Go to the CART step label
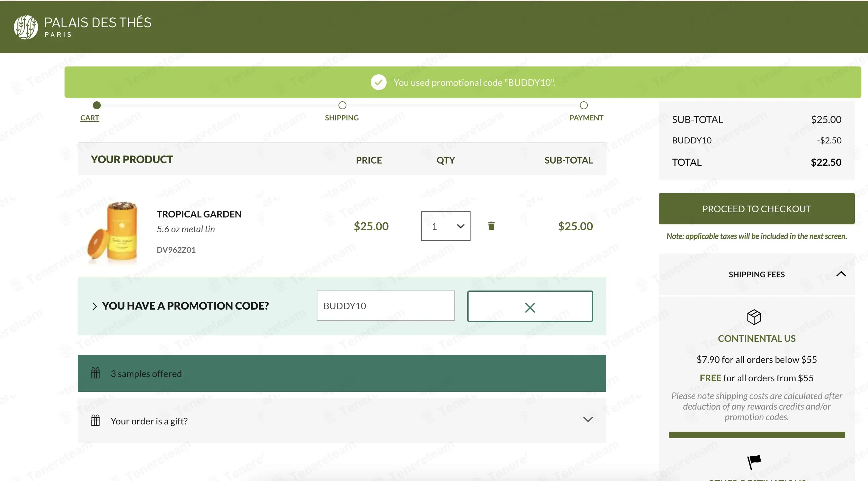This screenshot has width=868, height=481. coord(90,118)
